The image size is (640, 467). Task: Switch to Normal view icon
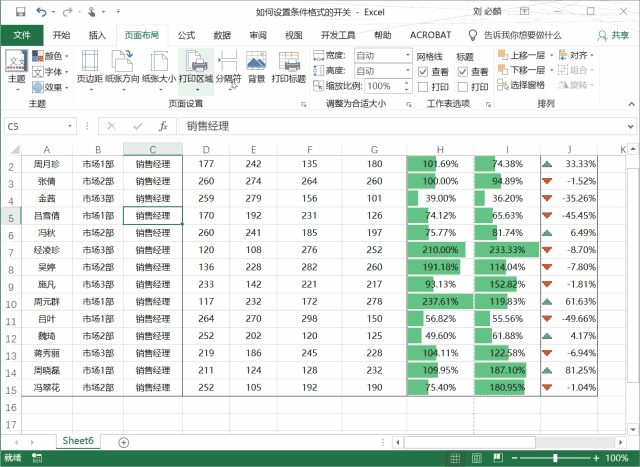tap(455, 458)
